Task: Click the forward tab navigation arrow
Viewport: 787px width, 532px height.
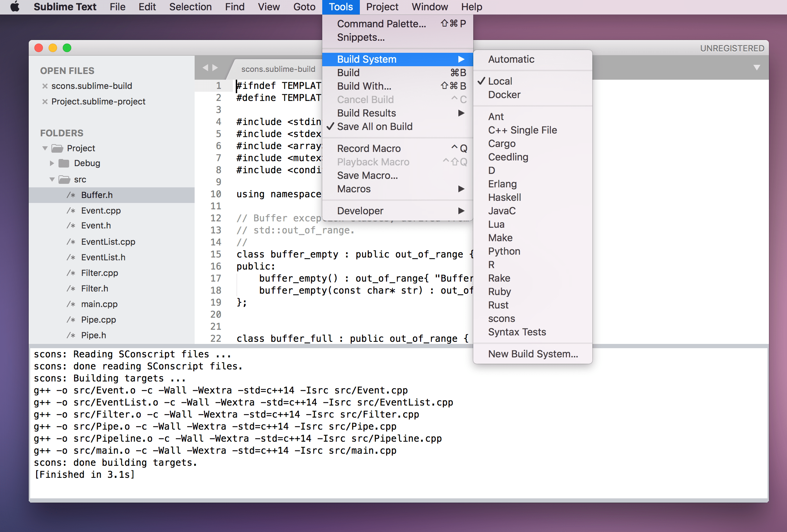Action: point(215,68)
